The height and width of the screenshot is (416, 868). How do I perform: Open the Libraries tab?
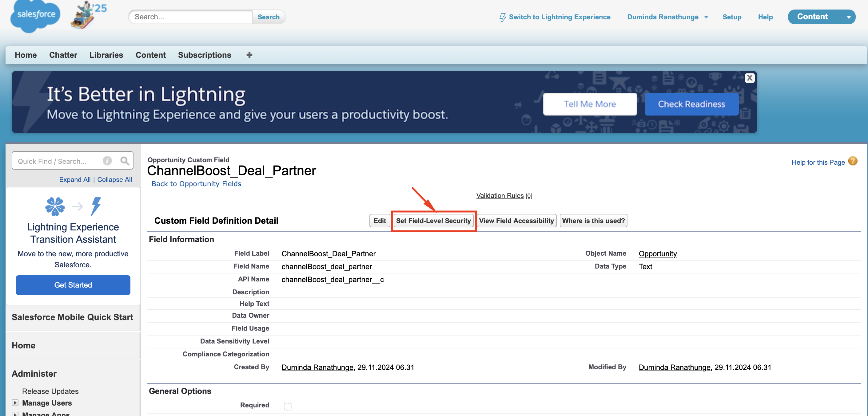tap(106, 55)
